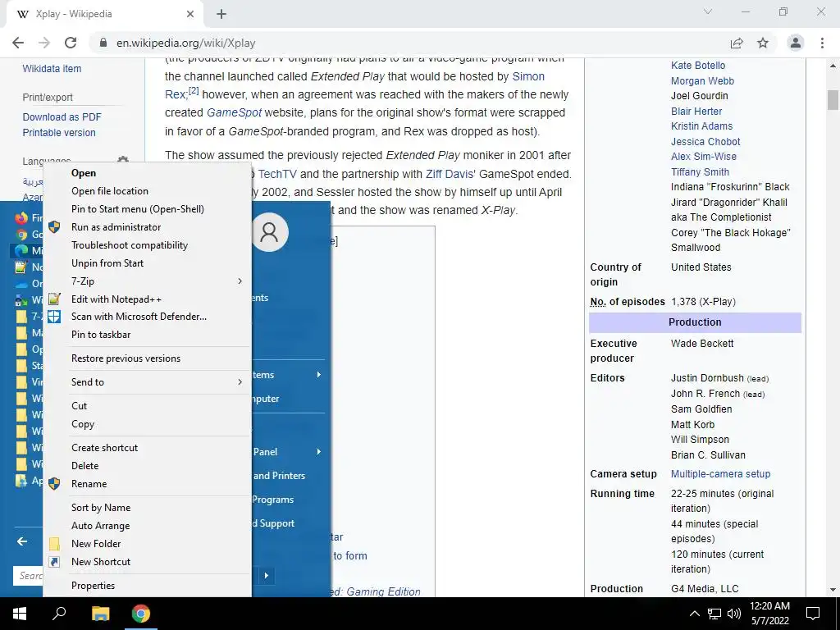Open a new Chrome tab
This screenshot has height=630, width=840.
221,14
